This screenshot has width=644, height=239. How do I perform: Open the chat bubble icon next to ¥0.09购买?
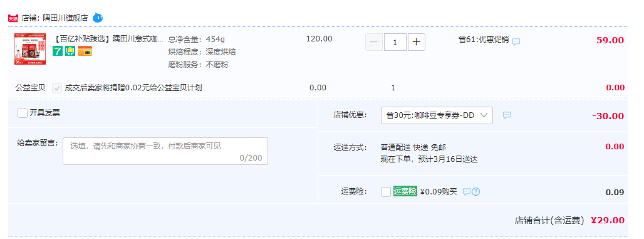(467, 192)
